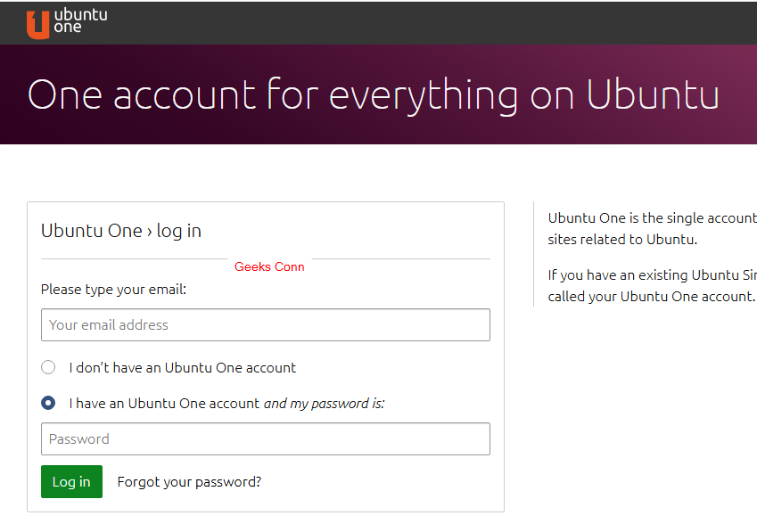The height and width of the screenshot is (532, 757).
Task: Click inside the Password field
Action: click(x=265, y=438)
